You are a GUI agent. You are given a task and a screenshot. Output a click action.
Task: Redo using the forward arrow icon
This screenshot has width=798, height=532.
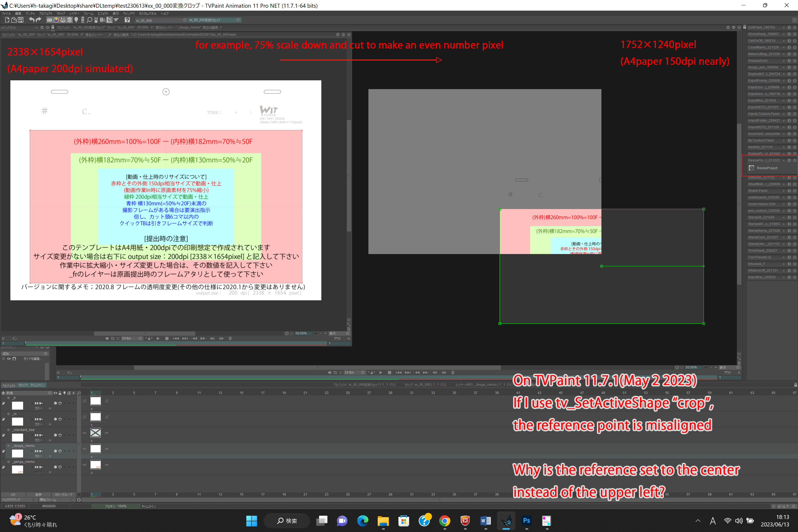pos(38,20)
